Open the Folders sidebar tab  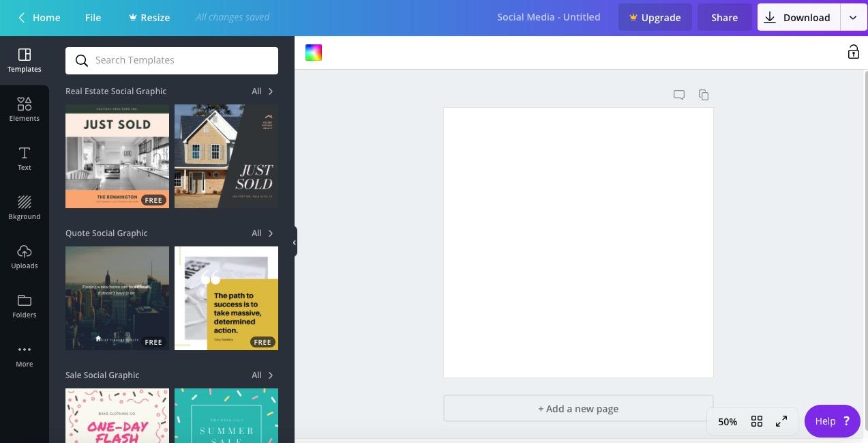tap(25, 306)
